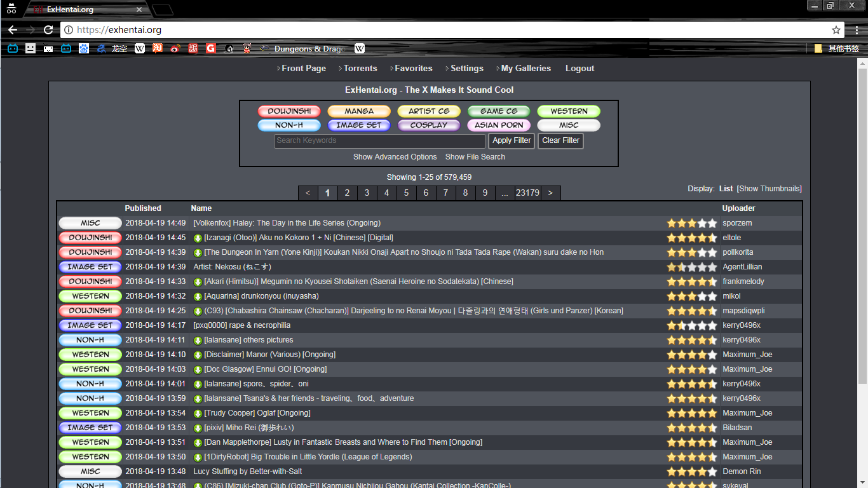Jump to last page 23179
Image resolution: width=868 pixels, height=488 pixels.
point(527,193)
